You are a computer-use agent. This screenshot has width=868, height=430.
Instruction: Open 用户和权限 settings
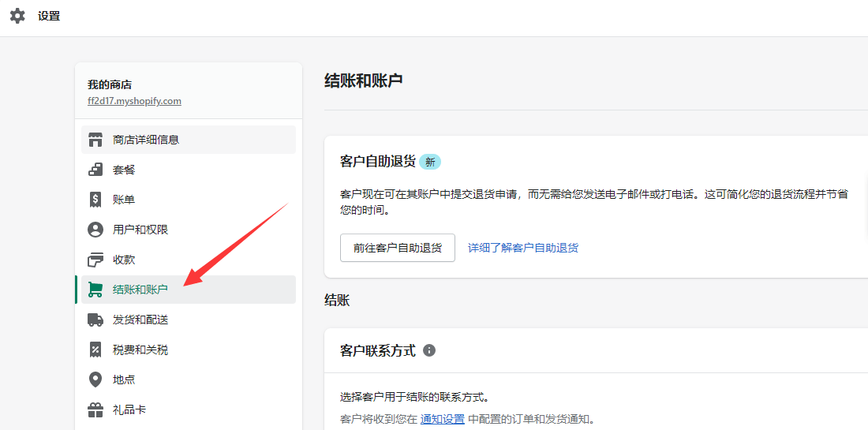tap(189, 230)
